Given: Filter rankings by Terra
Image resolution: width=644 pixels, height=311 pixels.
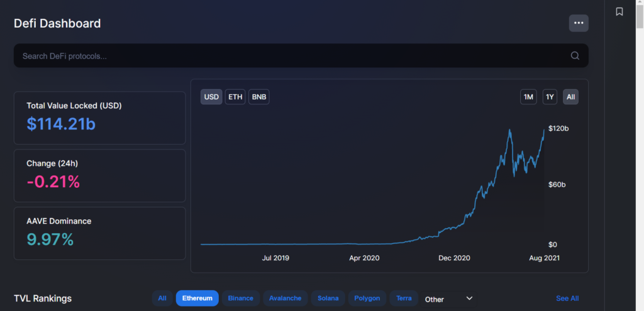Looking at the screenshot, I should [x=404, y=298].
